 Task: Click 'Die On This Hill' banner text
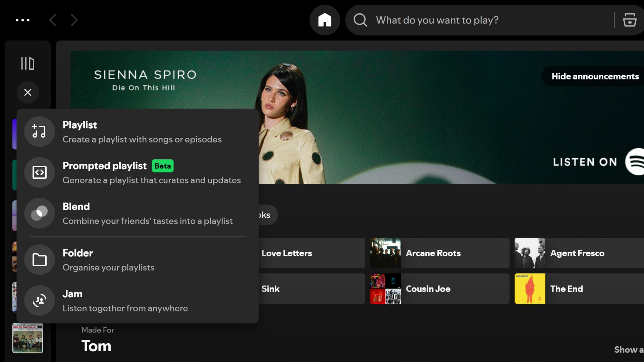point(144,88)
